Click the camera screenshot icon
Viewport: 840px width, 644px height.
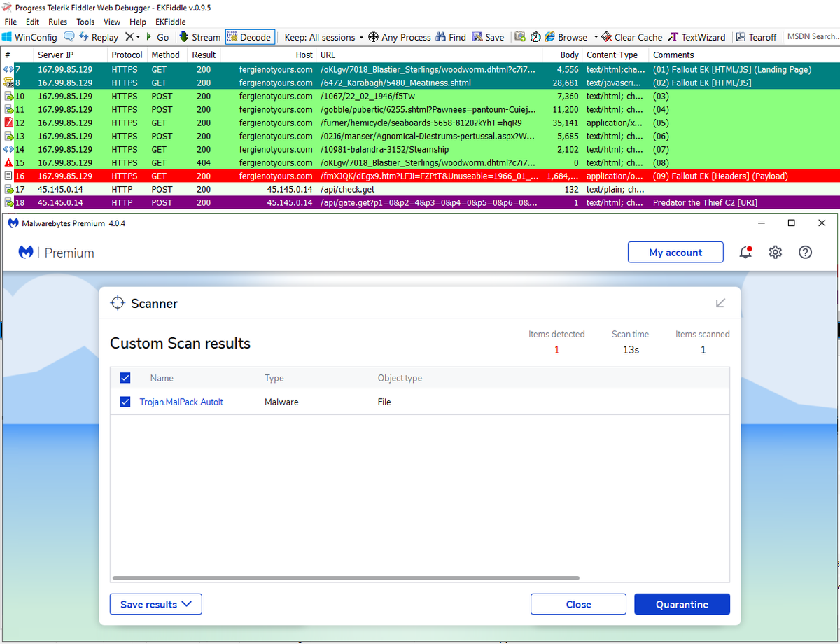pos(519,37)
